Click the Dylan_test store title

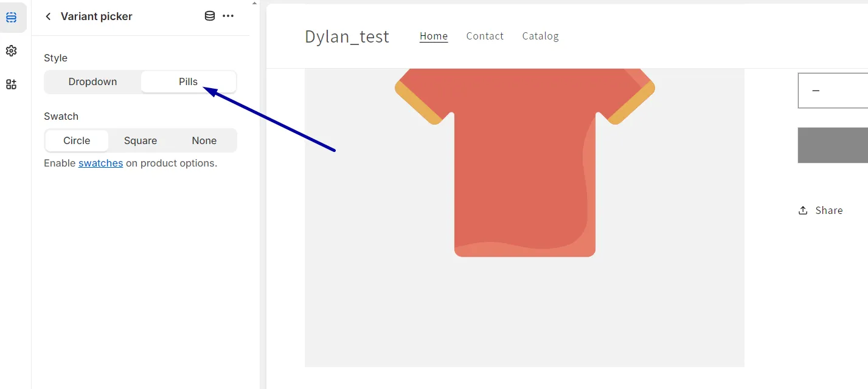tap(347, 36)
